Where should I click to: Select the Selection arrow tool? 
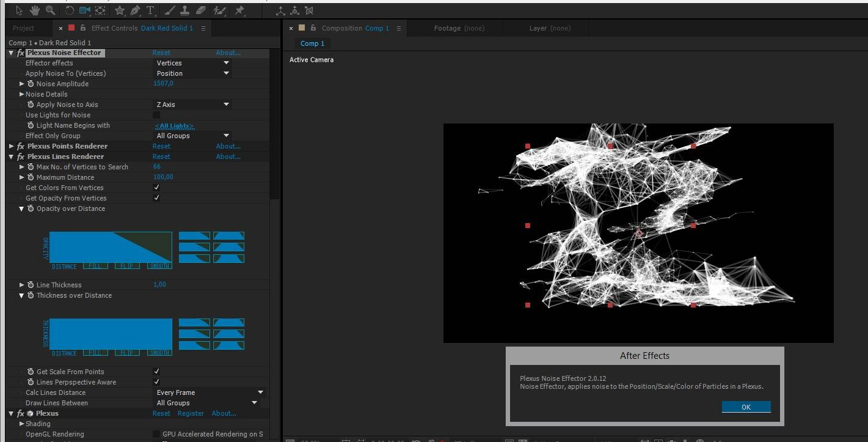coord(19,10)
